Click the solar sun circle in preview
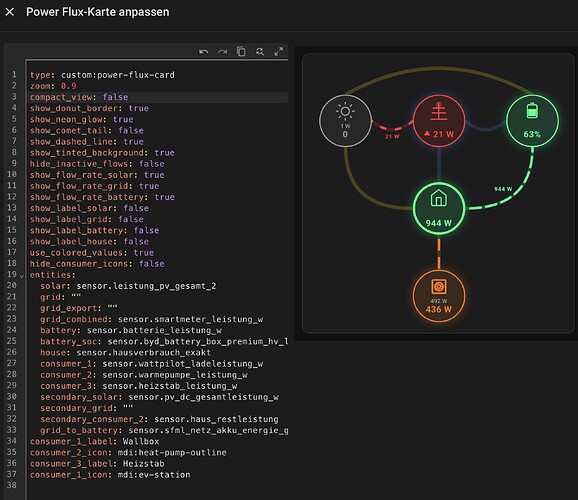This screenshot has height=500, width=578. coord(345,121)
